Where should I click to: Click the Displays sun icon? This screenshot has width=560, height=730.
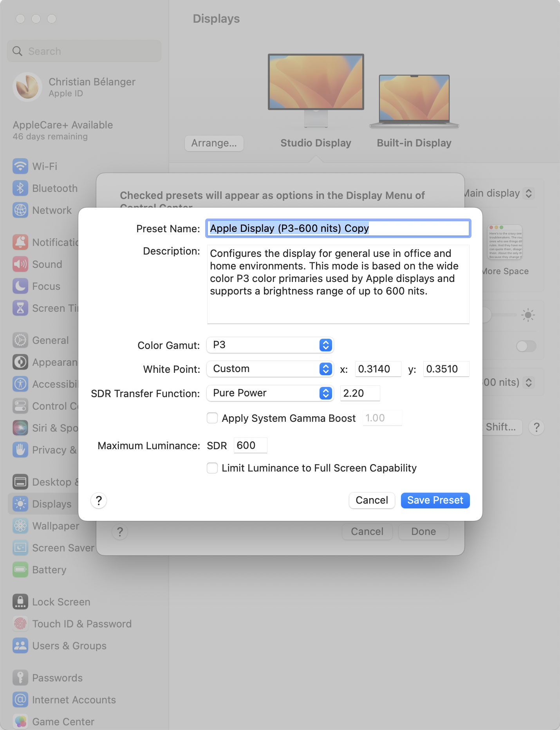click(x=20, y=504)
